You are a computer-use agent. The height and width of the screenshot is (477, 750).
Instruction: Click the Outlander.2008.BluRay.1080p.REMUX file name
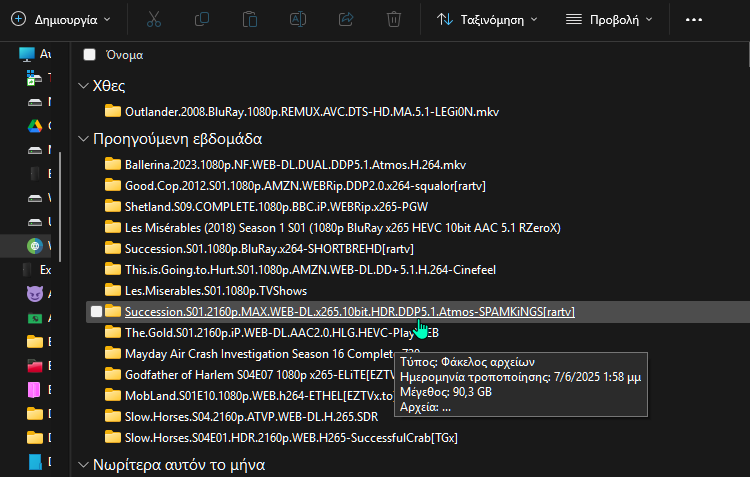[312, 112]
